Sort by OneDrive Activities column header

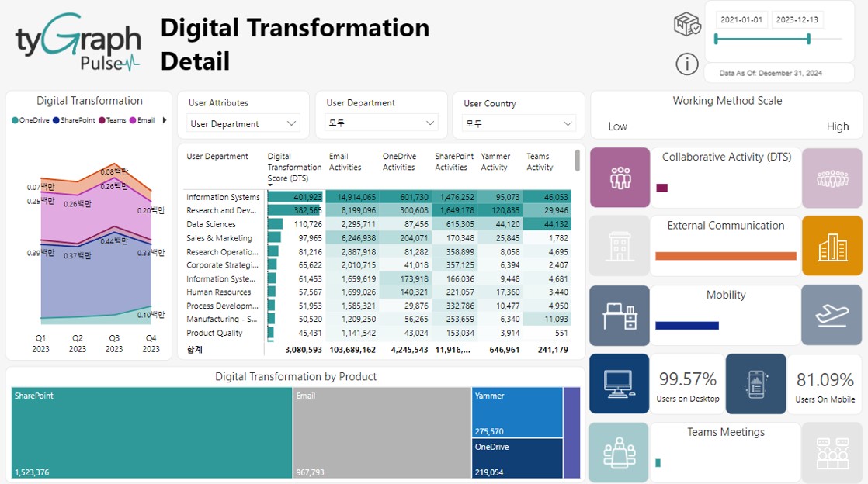click(399, 161)
